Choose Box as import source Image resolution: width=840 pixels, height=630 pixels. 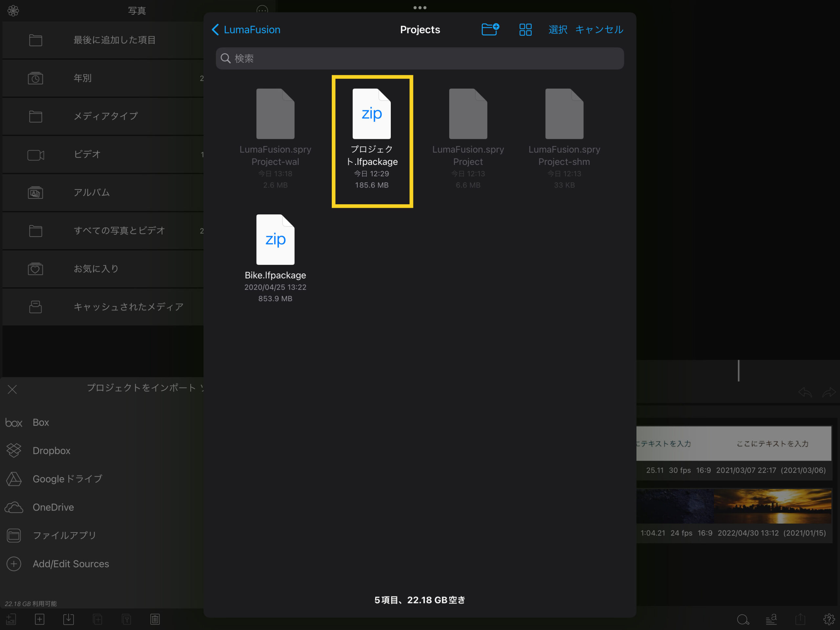[102, 423]
